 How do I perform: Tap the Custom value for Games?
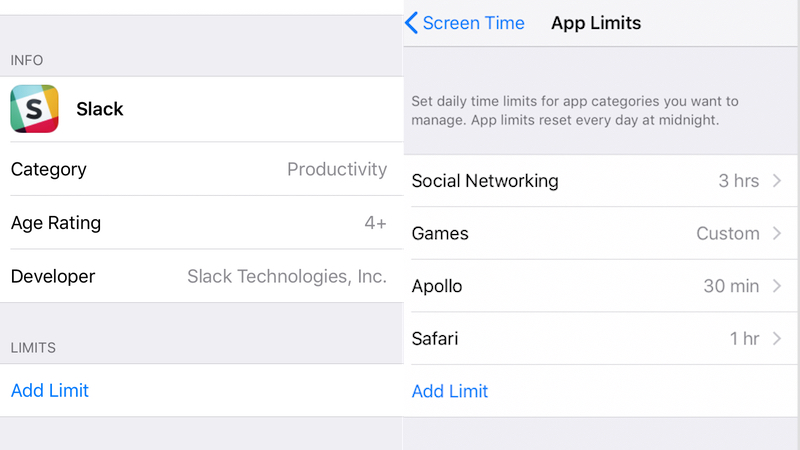[x=728, y=233]
